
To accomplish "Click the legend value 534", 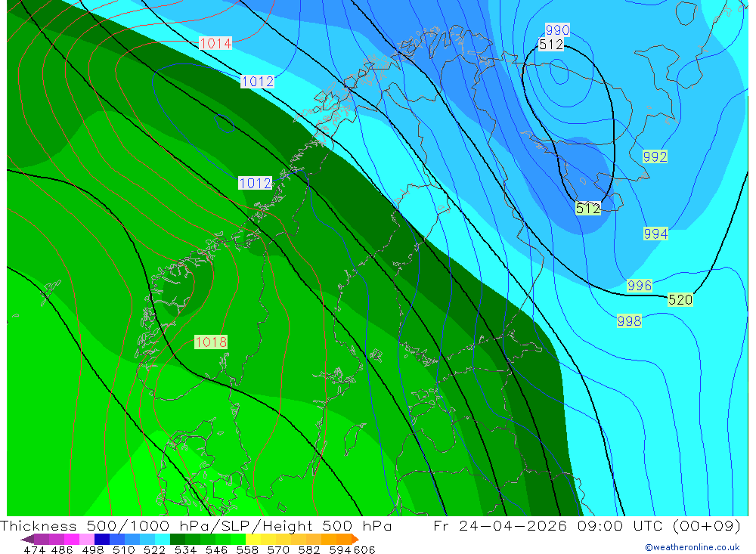I will click(185, 549).
